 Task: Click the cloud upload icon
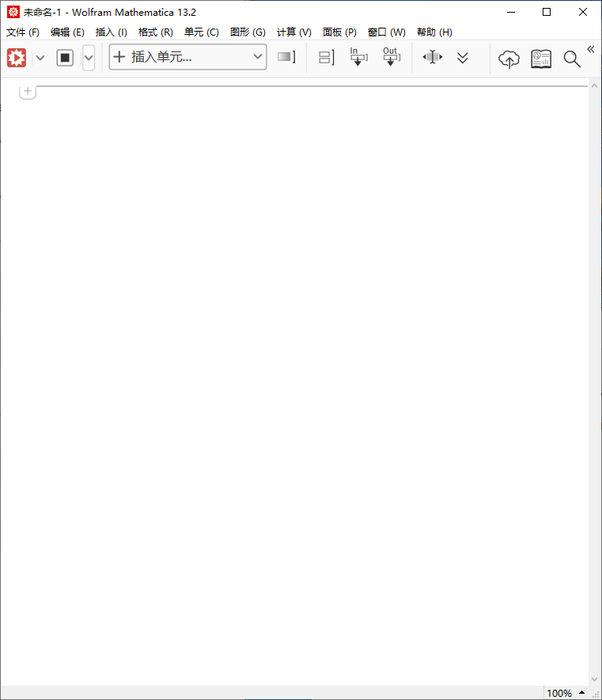tap(509, 59)
